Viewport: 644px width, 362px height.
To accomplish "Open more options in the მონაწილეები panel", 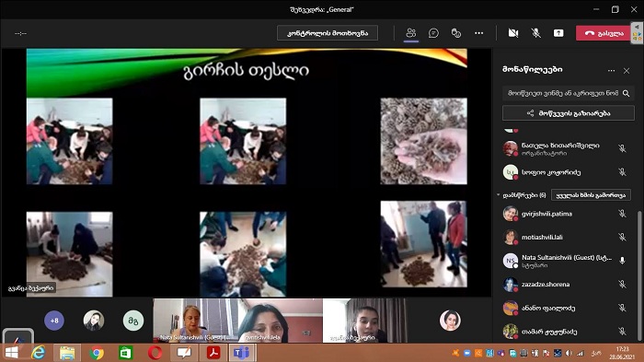I will coord(611,71).
